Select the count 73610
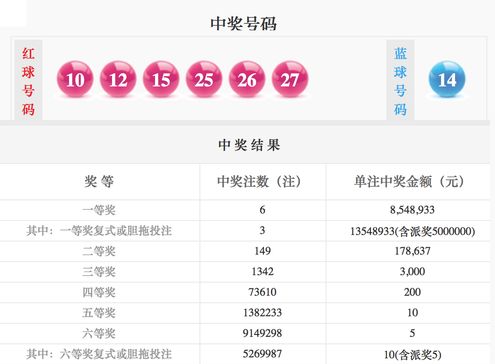 pyautogui.click(x=262, y=292)
